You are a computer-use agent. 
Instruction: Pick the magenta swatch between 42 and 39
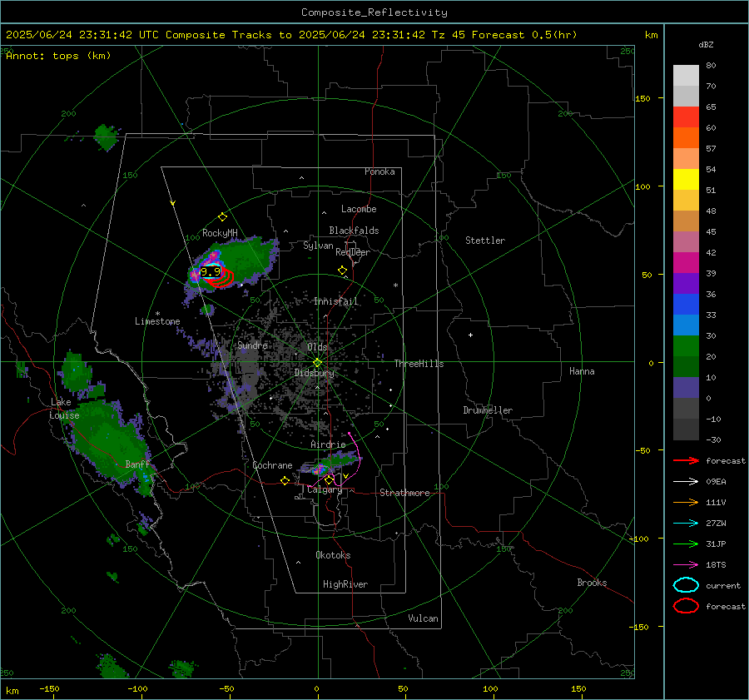coord(686,263)
